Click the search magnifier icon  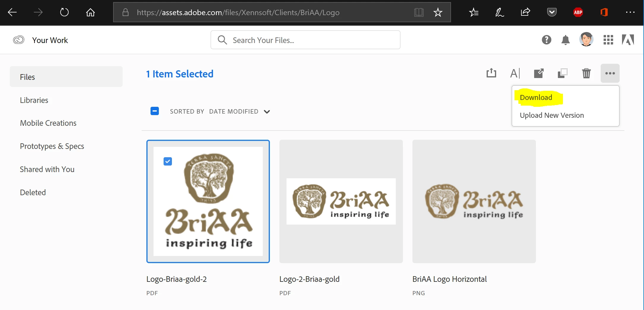[x=222, y=40]
